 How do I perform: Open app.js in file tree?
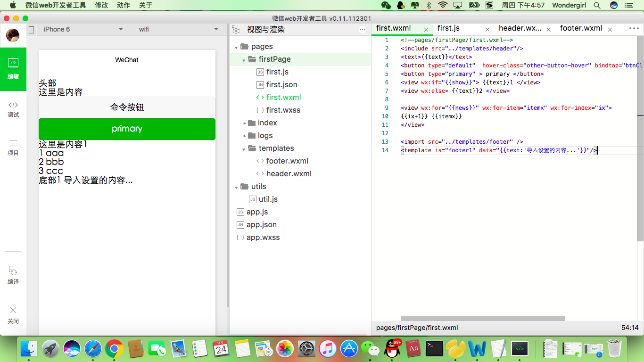click(257, 212)
